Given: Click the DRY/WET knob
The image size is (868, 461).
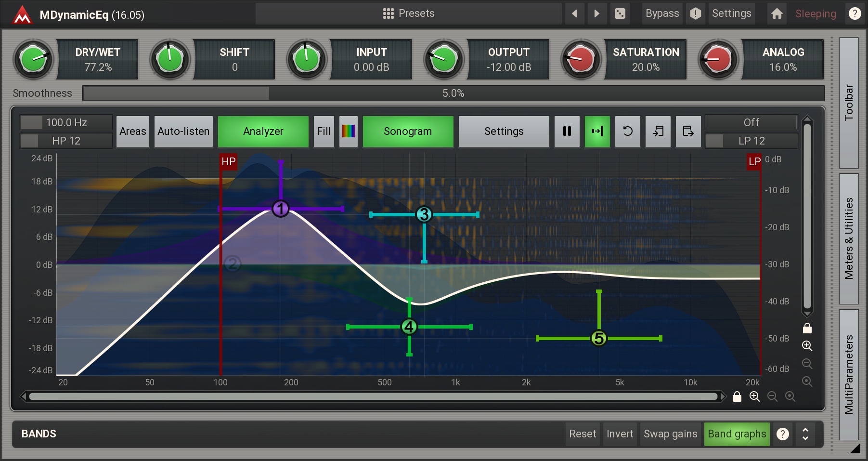Looking at the screenshot, I should pyautogui.click(x=33, y=59).
